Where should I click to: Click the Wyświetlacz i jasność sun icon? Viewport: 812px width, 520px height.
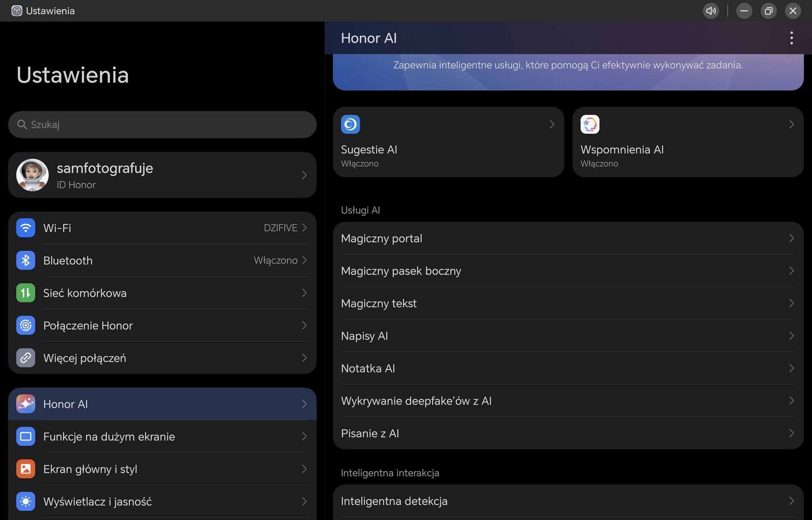tap(26, 501)
